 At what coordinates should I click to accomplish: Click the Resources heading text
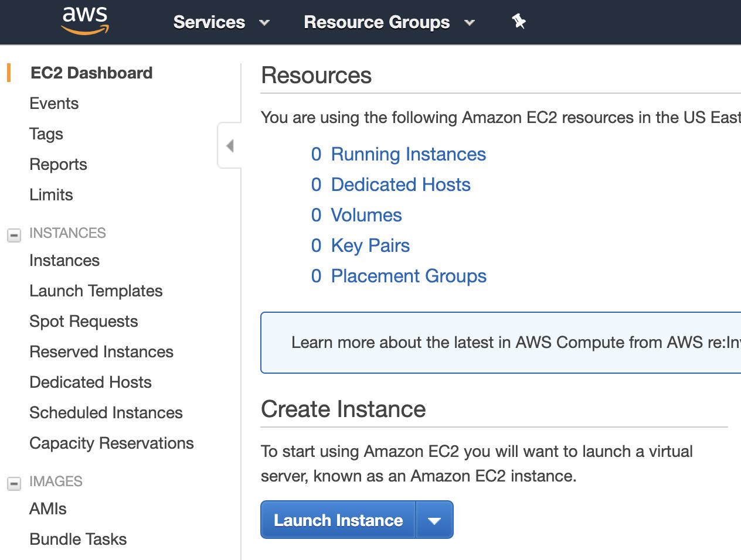click(x=317, y=76)
